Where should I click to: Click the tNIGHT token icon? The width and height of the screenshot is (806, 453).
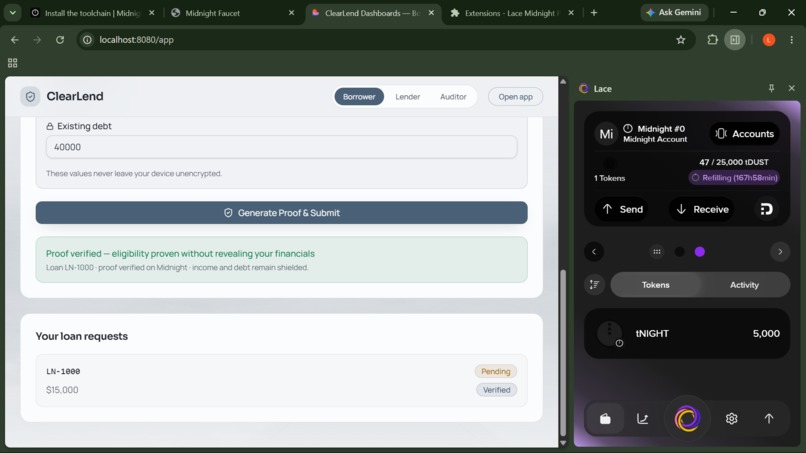pos(610,334)
